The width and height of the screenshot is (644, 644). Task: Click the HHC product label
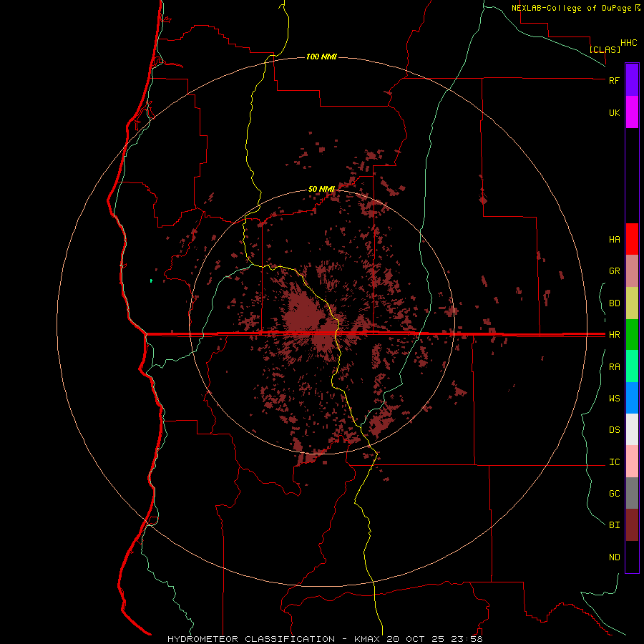click(x=629, y=43)
